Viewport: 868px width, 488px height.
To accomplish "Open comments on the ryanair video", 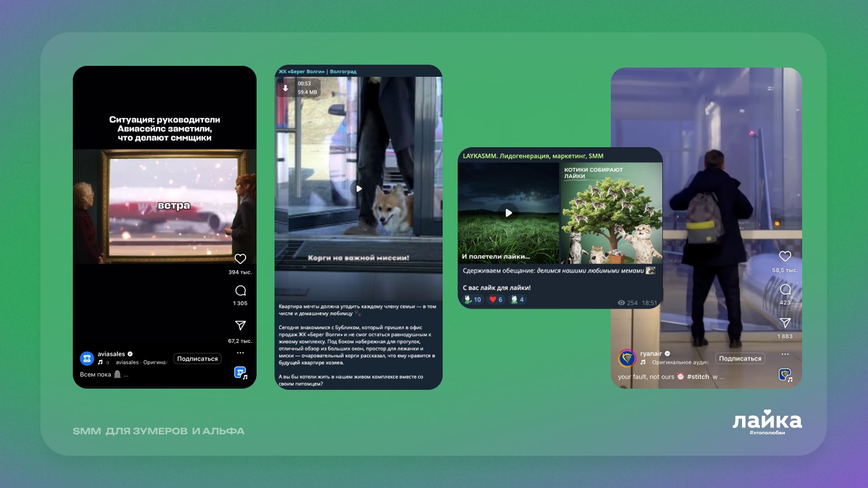I will 785,289.
